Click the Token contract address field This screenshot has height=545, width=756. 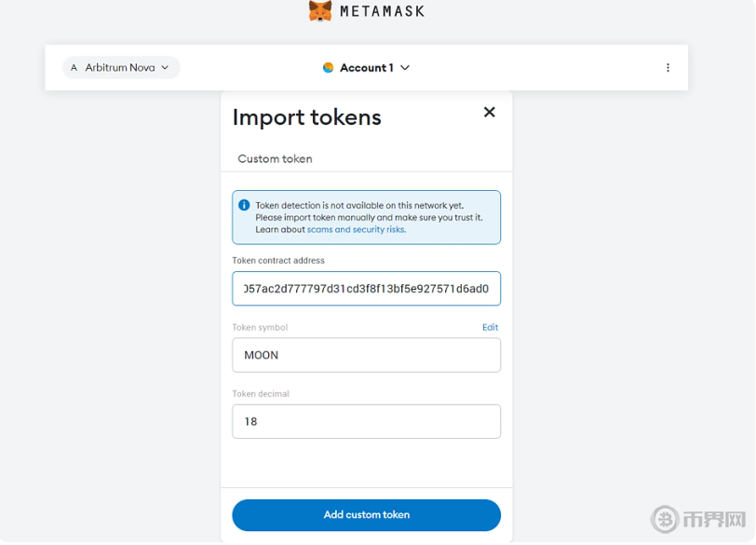coord(367,289)
